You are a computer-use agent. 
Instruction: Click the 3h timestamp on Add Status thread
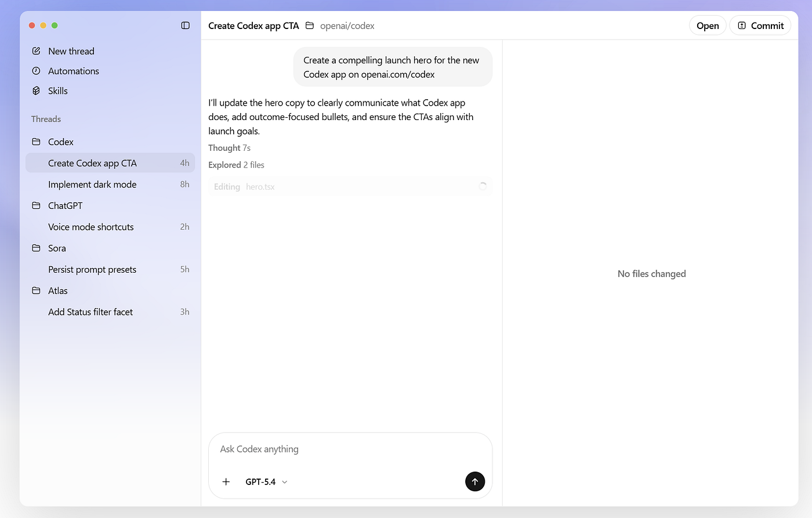point(184,312)
